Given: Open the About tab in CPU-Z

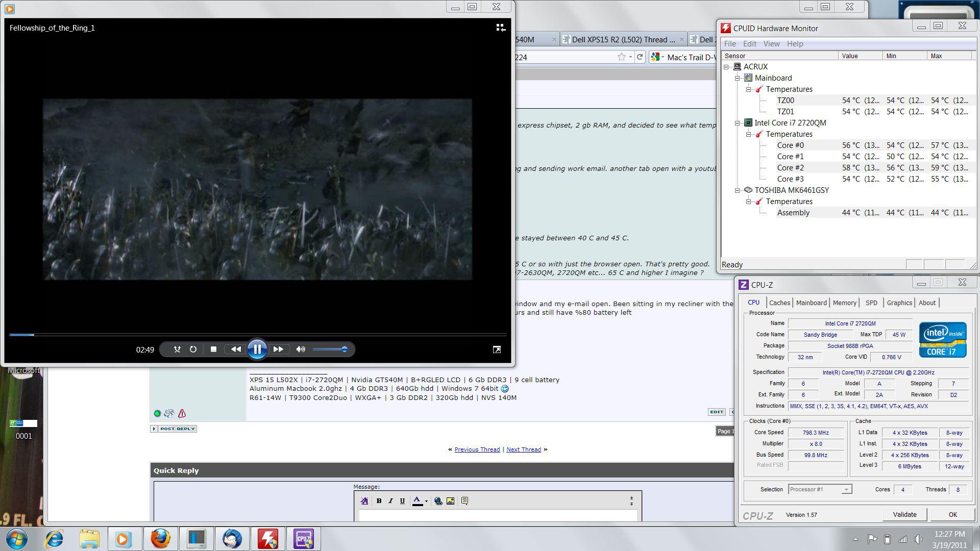Looking at the screenshot, I should (927, 303).
